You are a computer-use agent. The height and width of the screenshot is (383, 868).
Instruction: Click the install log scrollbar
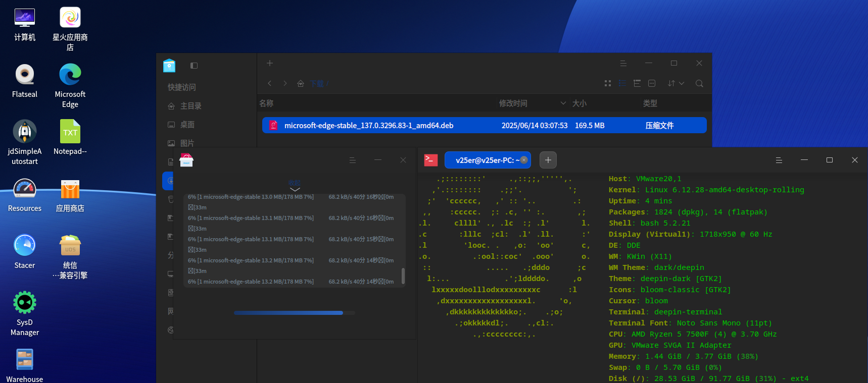[403, 276]
